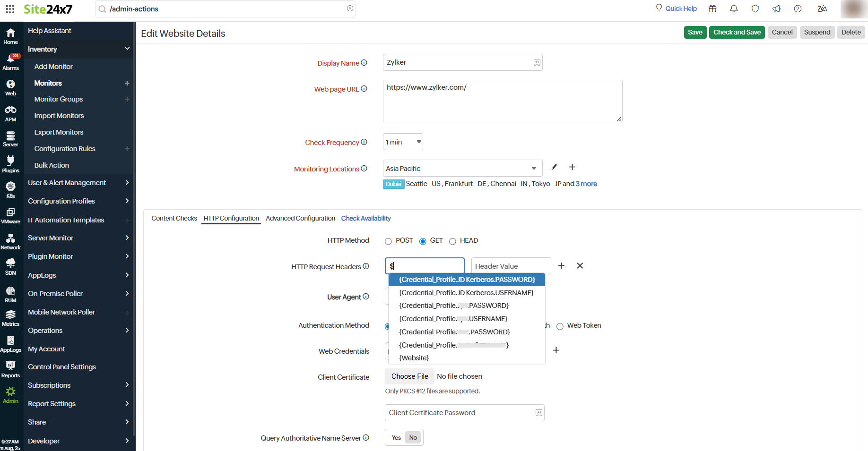Click the APM binoculars icon
868x451 pixels.
coord(10,113)
